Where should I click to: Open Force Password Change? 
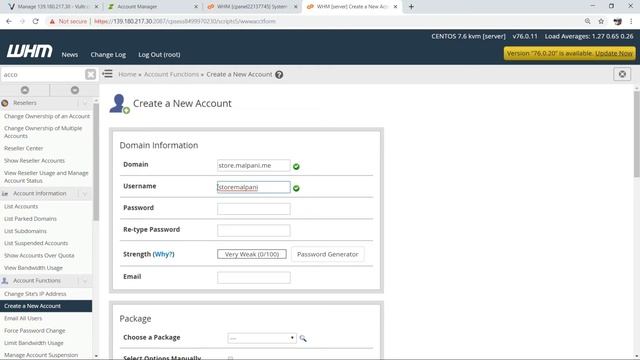pyautogui.click(x=35, y=331)
